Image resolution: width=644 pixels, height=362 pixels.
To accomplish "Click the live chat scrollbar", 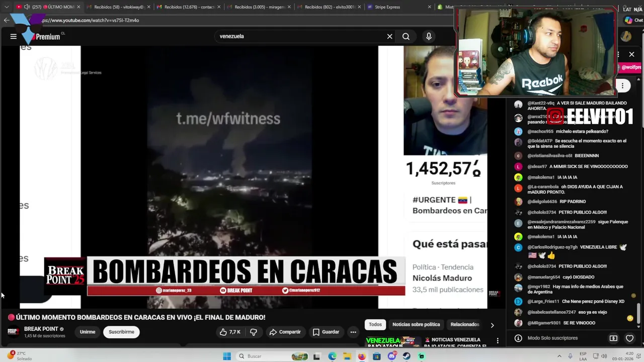I will (639, 313).
